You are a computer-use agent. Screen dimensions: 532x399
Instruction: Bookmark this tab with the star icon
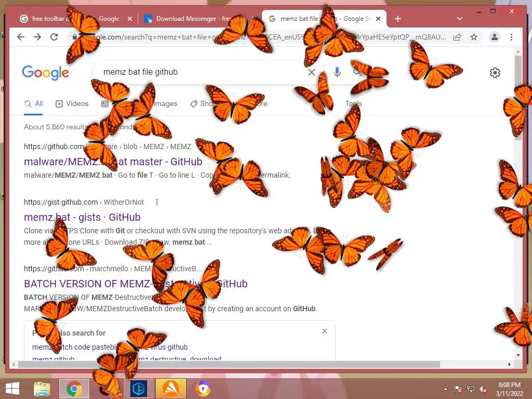click(474, 37)
